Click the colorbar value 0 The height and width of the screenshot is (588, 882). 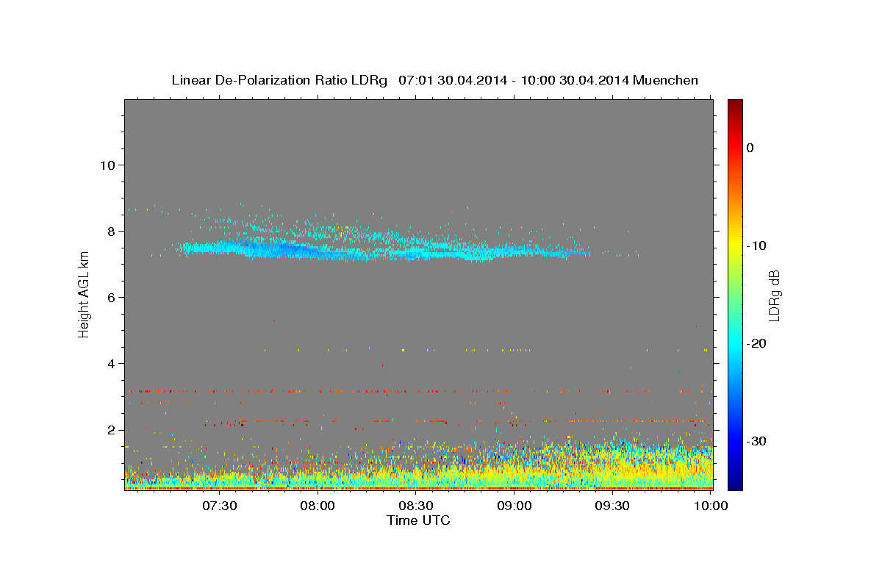tap(750, 148)
